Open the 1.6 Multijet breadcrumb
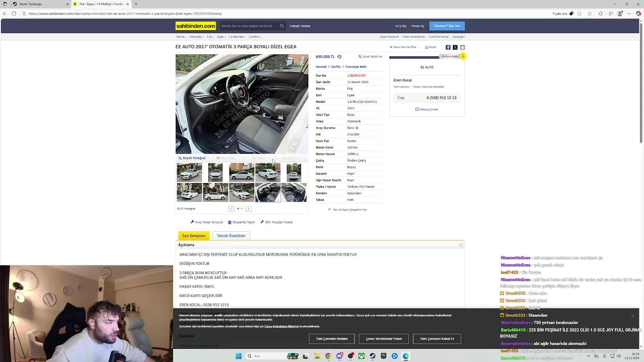 pos(236,37)
